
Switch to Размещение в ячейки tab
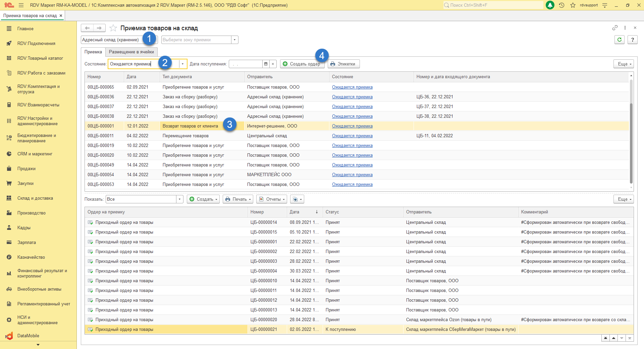pos(131,52)
